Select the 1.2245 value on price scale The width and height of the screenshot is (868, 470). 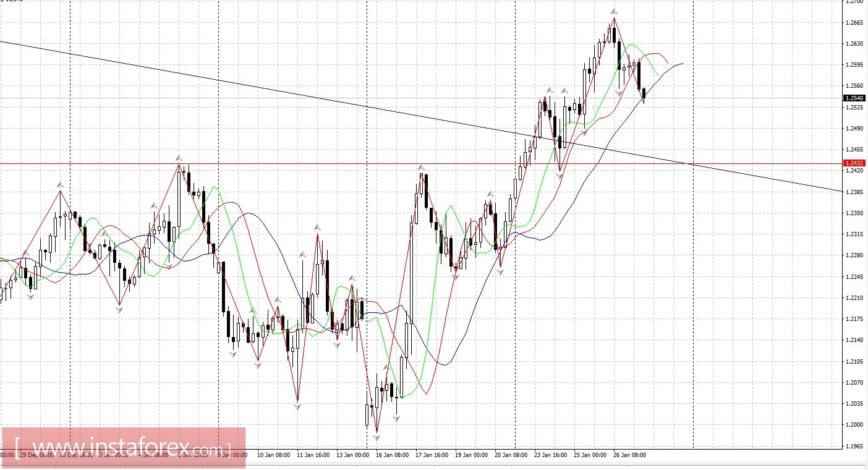[854, 277]
